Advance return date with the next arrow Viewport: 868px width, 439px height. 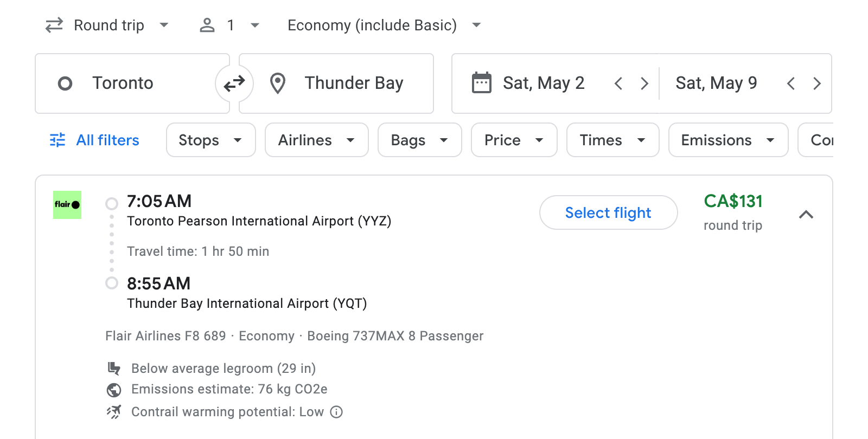pos(817,83)
